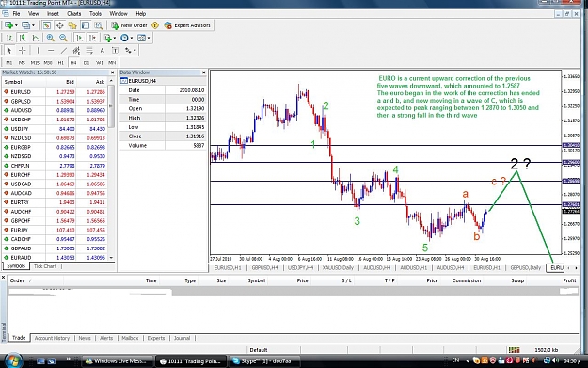The width and height of the screenshot is (588, 368).
Task: Select the Horizontal Line tool
Action: [x=51, y=50]
